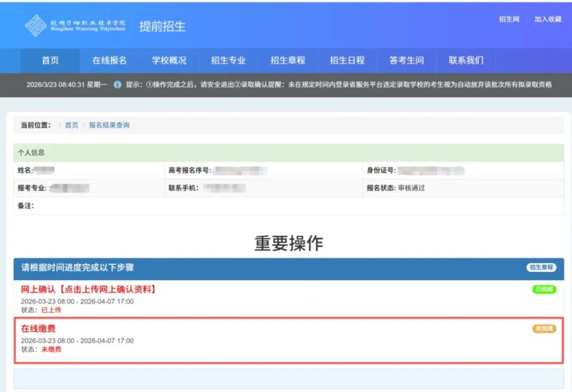572x392 pixels.
Task: Click the 招生章程 pill button in blue bar
Action: [x=541, y=268]
